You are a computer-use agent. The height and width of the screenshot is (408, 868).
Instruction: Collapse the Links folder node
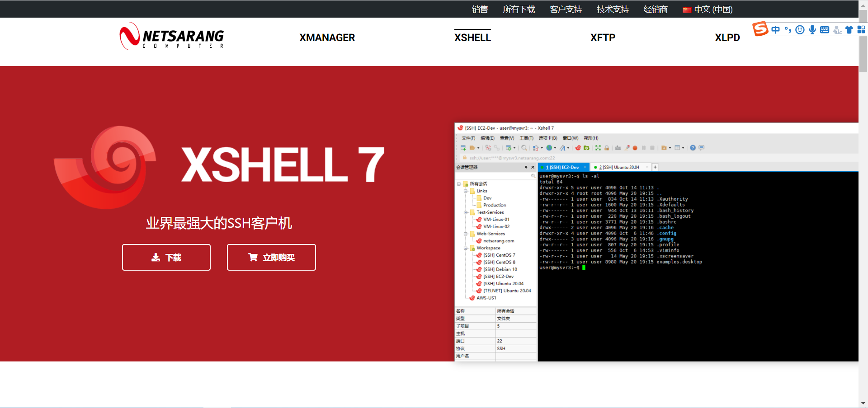466,191
